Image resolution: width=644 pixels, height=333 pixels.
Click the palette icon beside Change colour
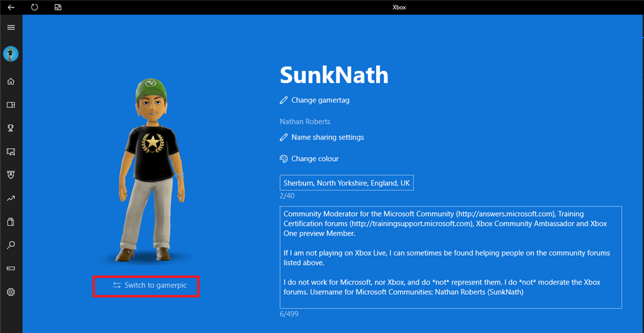click(284, 159)
